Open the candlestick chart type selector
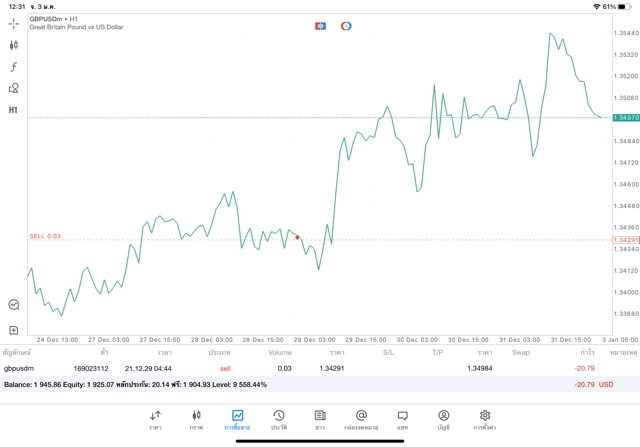Screen dimensions: 640x447 (14, 45)
